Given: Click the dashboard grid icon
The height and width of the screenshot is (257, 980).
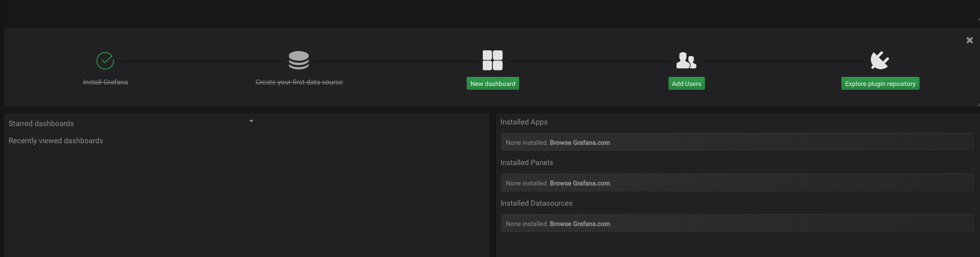Looking at the screenshot, I should click(x=492, y=60).
